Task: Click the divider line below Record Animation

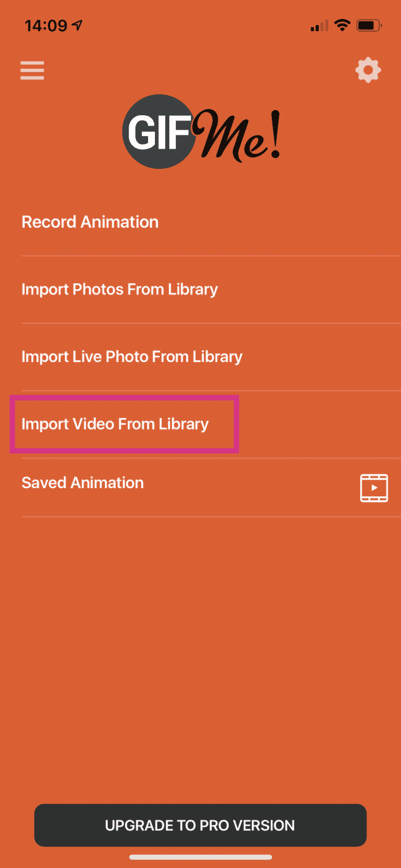Action: (x=211, y=255)
